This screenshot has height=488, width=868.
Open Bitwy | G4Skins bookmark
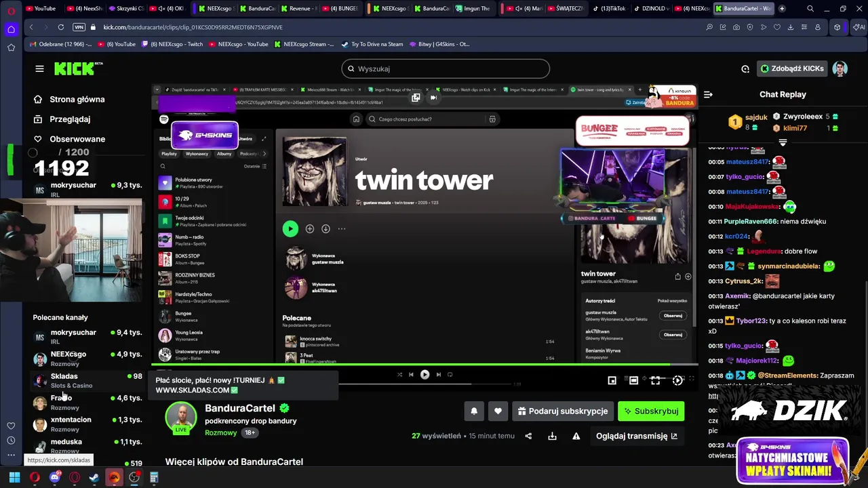pos(439,44)
